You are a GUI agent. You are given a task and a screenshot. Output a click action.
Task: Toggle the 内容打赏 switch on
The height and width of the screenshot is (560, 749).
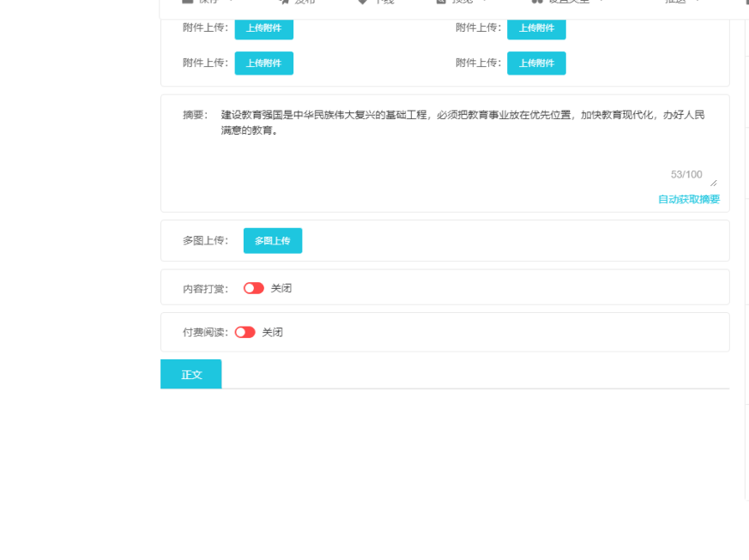click(x=254, y=288)
